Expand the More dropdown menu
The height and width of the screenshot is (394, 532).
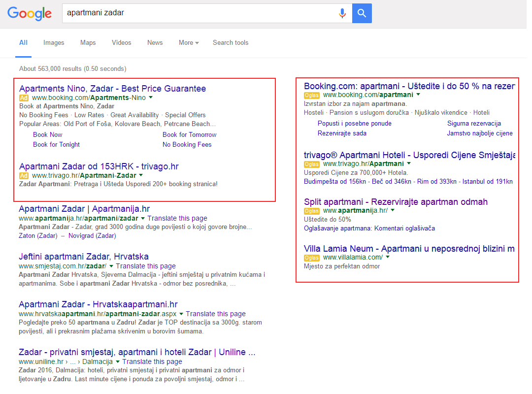coord(189,43)
